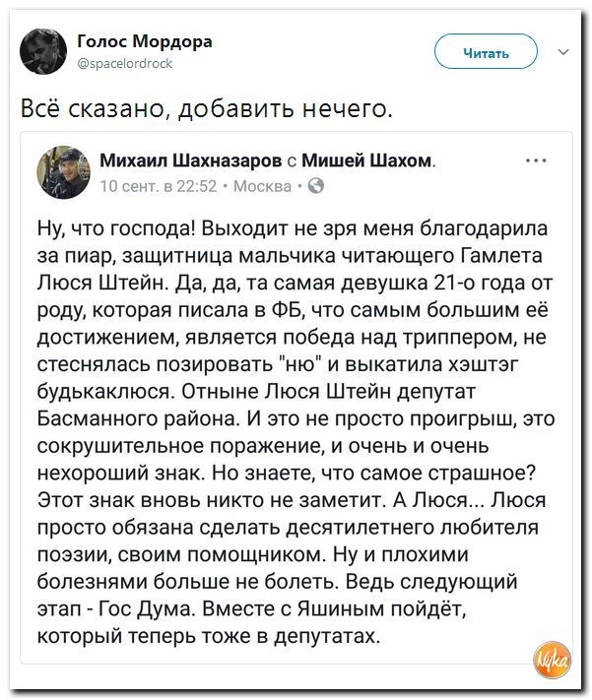Click the final line который теперь тоже в депутатах

click(207, 636)
